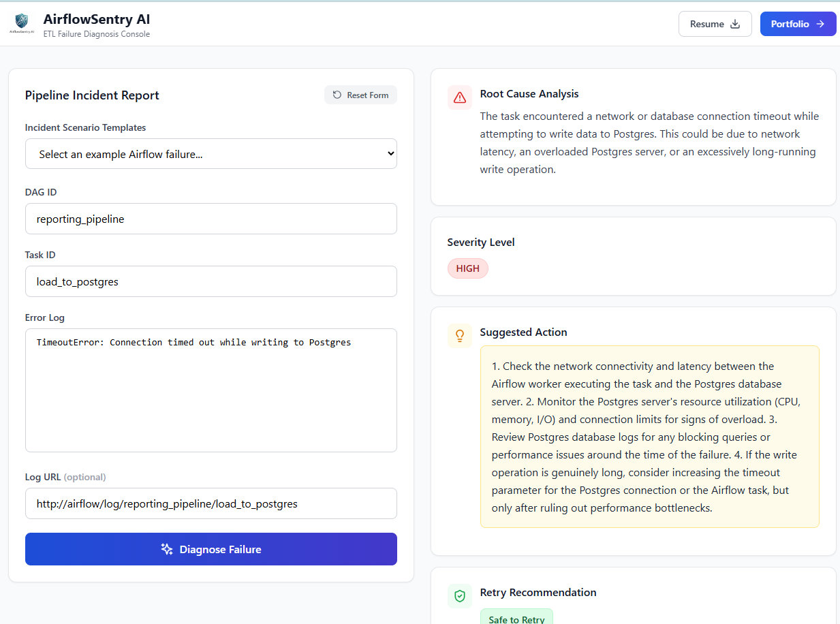
Task: Click the Diagnose Failure button
Action: point(211,549)
